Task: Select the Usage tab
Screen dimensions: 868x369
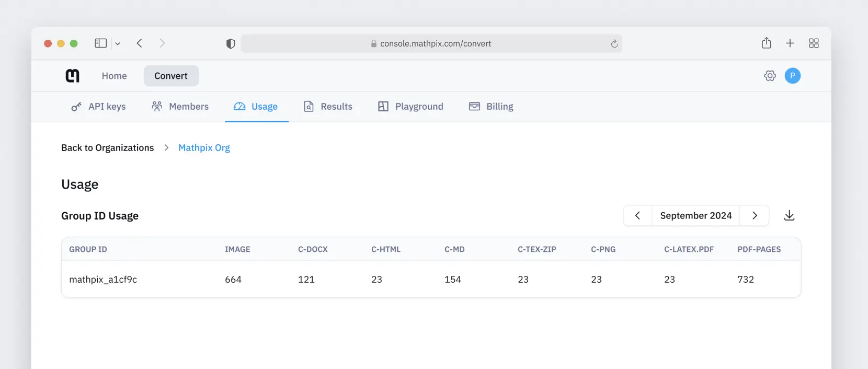Action: coord(256,107)
